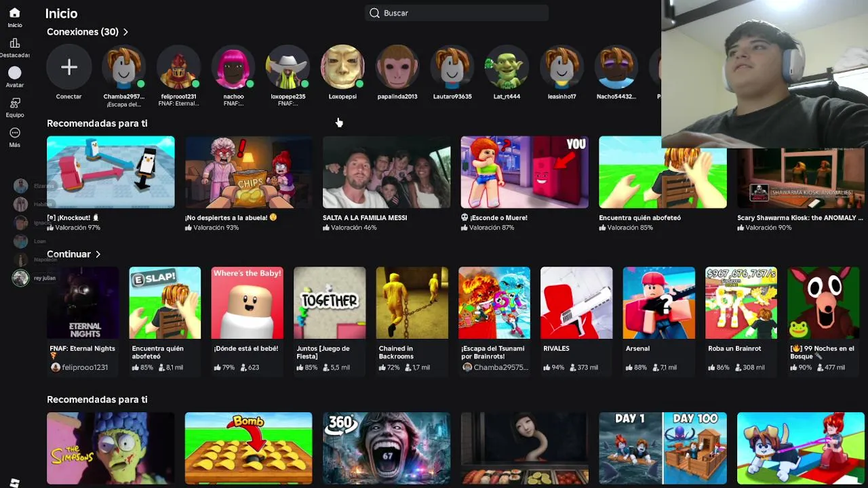The width and height of the screenshot is (868, 488).
Task: Select rey julian avatar in sidebar
Action: pyautogui.click(x=20, y=278)
